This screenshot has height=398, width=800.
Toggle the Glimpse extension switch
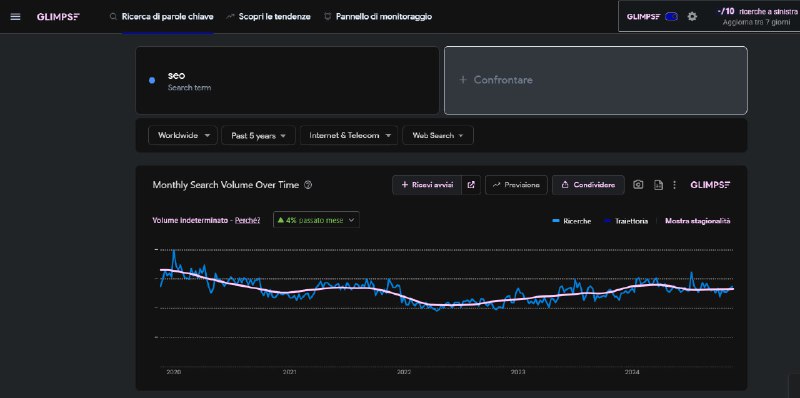coord(671,16)
